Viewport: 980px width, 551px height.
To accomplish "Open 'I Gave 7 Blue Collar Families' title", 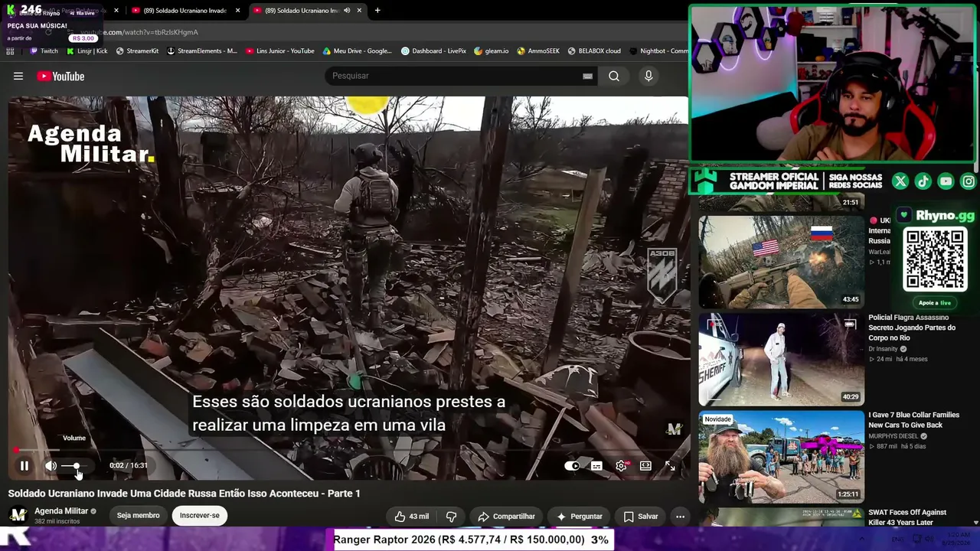I will click(913, 420).
